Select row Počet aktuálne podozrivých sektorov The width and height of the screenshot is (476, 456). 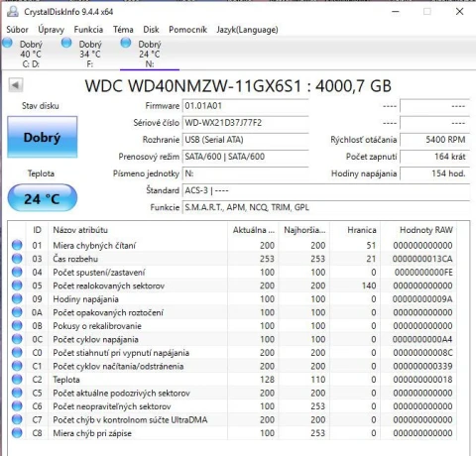[232, 393]
